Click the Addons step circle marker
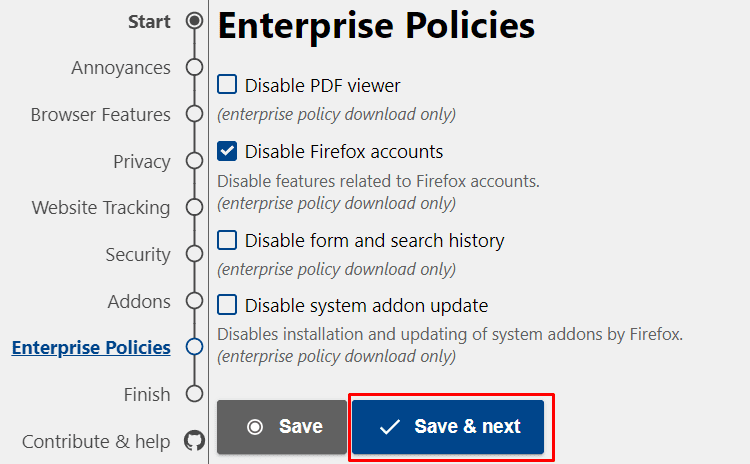750x464 pixels. [x=195, y=301]
